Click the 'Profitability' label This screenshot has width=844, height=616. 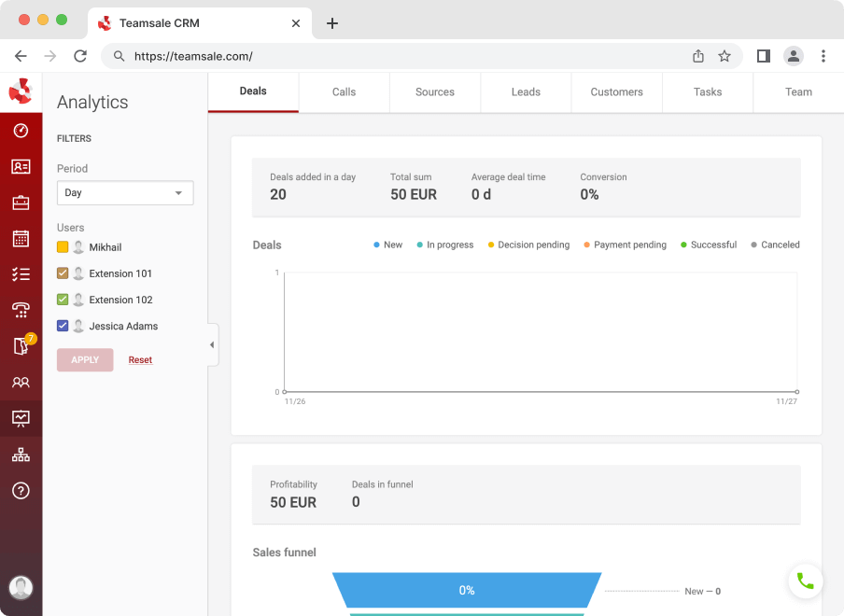coord(293,484)
